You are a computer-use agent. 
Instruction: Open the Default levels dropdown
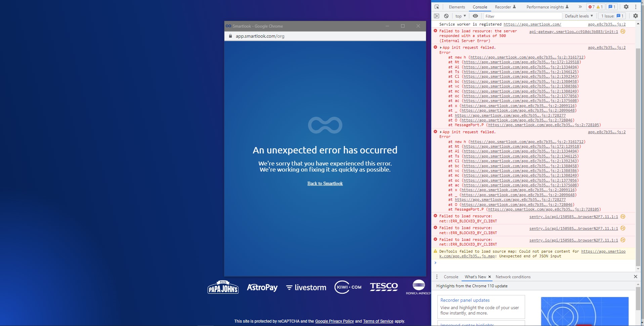pyautogui.click(x=579, y=16)
